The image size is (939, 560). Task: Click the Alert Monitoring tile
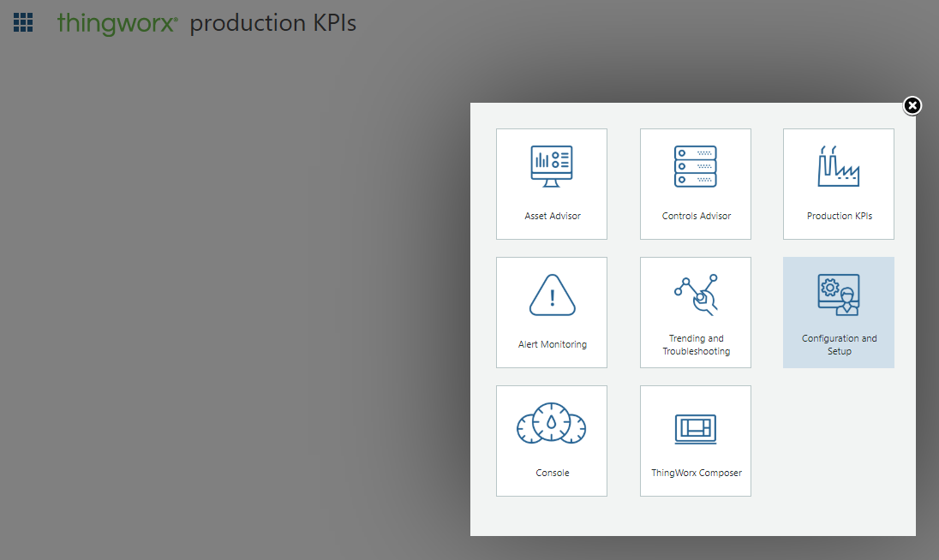551,312
